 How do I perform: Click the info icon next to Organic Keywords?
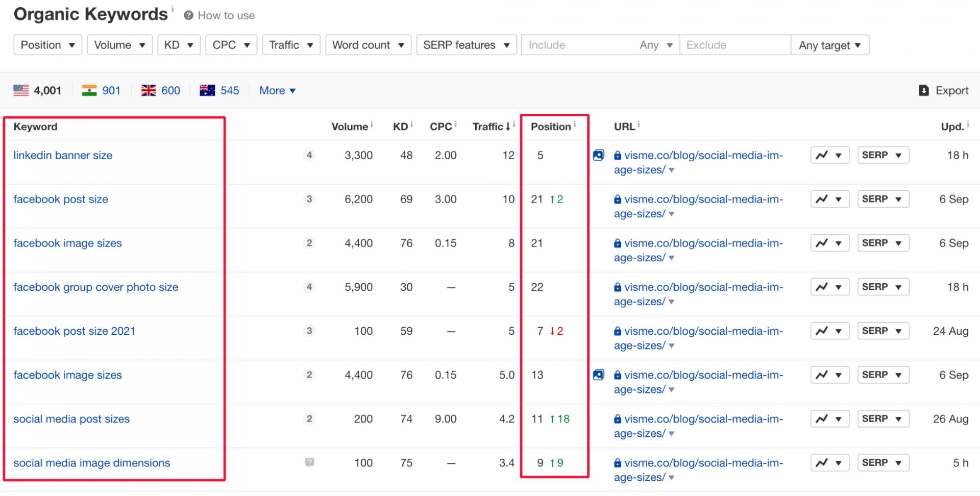[x=173, y=8]
